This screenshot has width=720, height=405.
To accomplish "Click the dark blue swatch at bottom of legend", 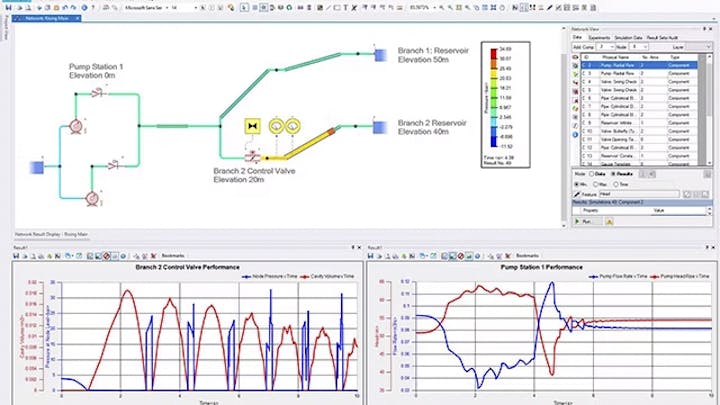I will point(494,142).
